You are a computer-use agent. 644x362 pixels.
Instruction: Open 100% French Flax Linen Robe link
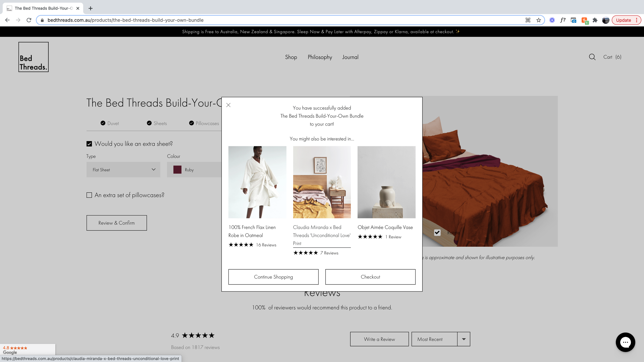tap(252, 231)
